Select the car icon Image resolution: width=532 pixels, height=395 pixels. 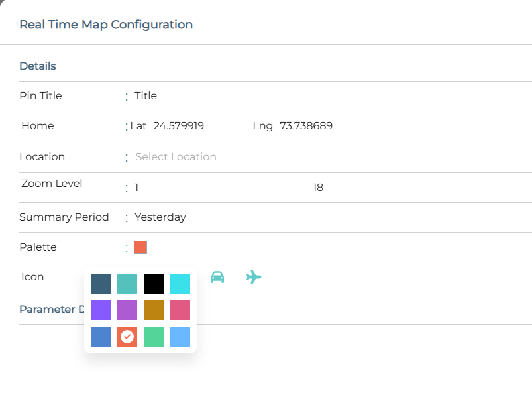217,277
